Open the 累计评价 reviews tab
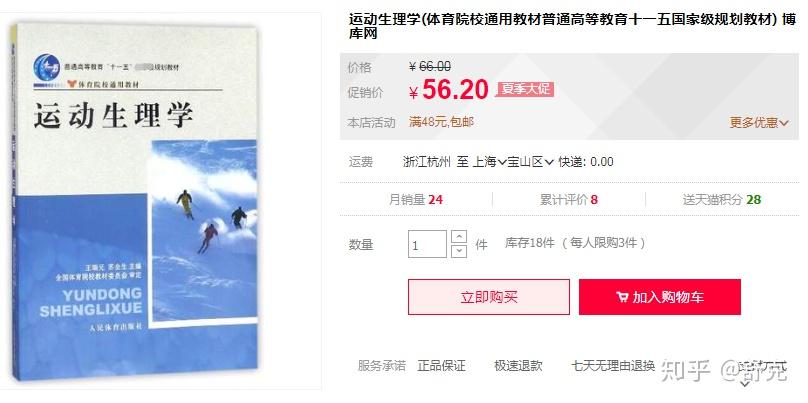This screenshot has width=808, height=403. [569, 200]
